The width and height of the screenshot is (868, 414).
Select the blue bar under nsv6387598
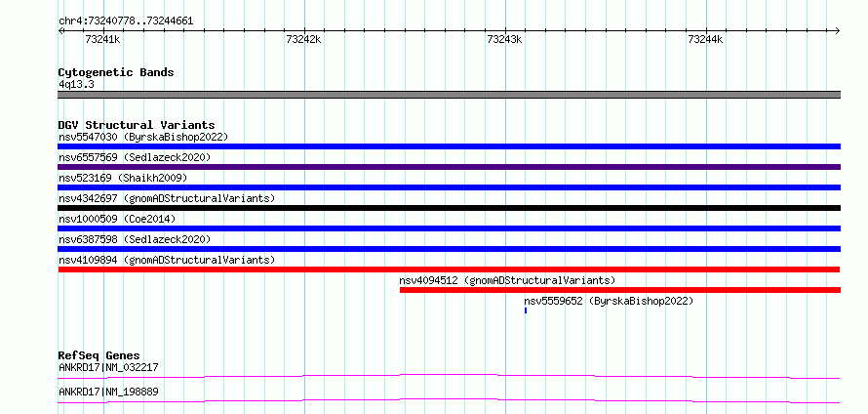[449, 249]
